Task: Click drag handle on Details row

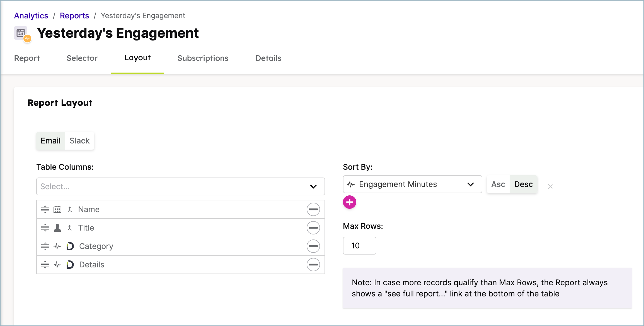Action: click(45, 265)
